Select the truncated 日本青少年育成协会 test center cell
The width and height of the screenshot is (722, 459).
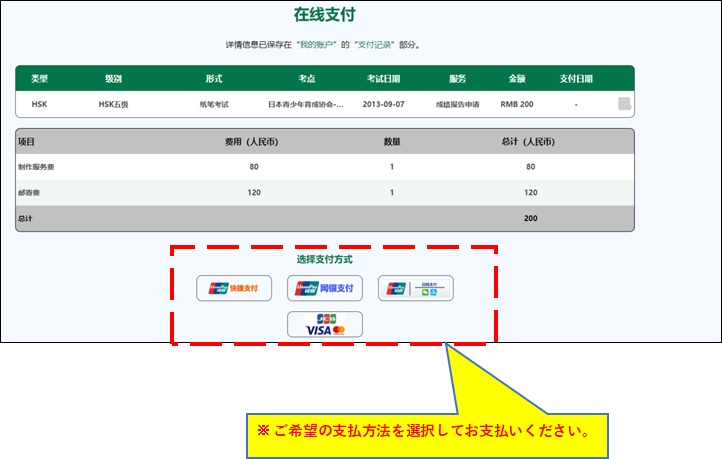coord(306,104)
